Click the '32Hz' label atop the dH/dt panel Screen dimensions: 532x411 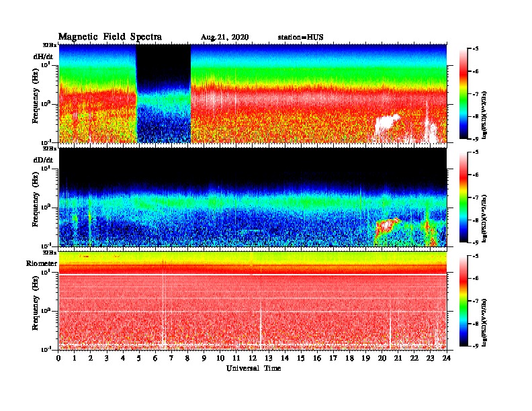click(50, 45)
